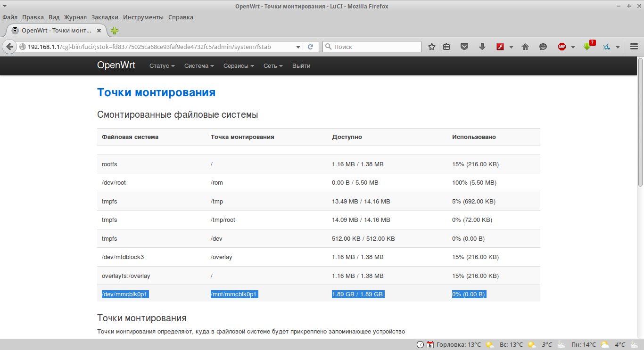Open the dropdown arrow beside the blue network icon
This screenshot has height=350, width=644.
(617, 47)
